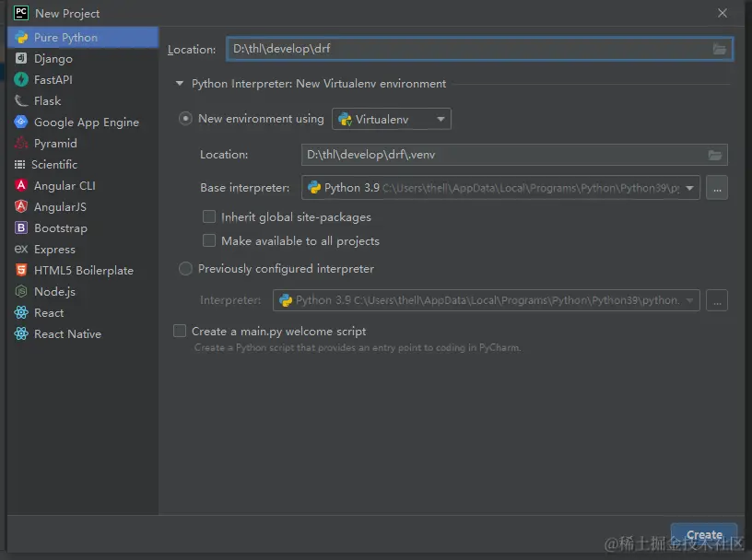Collapse the Python Interpreter section
The image size is (752, 560).
pyautogui.click(x=180, y=84)
